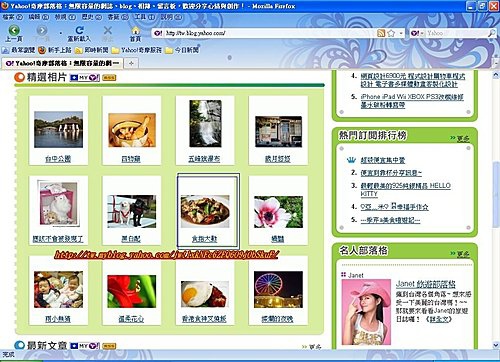Open the 歷史 menu
500x362 pixels.
point(92,16)
